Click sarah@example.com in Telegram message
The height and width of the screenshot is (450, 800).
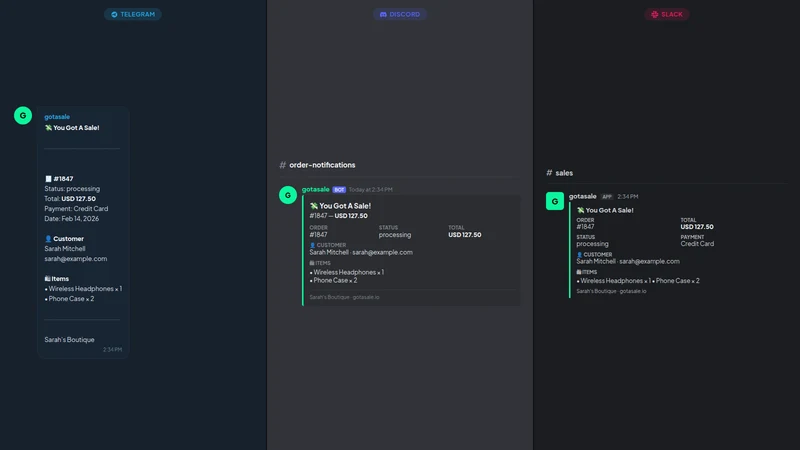(76, 259)
